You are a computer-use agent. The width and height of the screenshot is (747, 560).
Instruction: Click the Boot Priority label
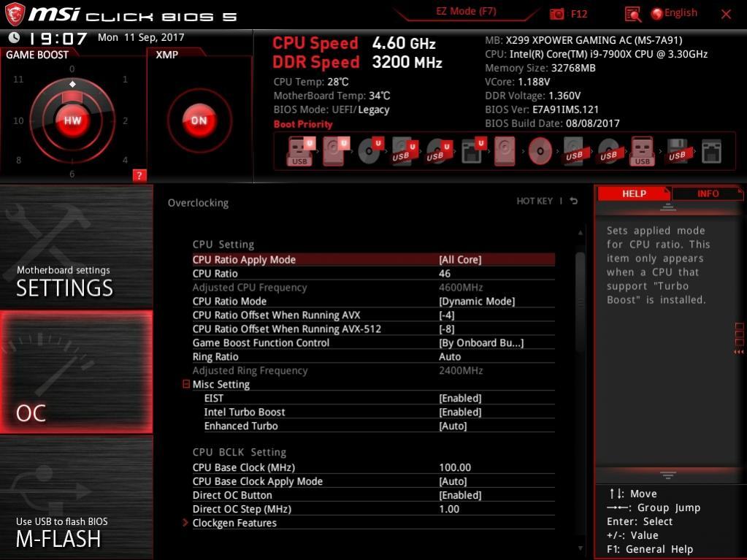point(303,124)
